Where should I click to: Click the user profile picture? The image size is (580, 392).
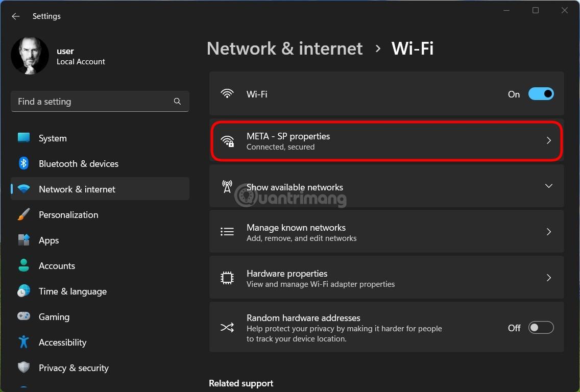click(x=30, y=56)
